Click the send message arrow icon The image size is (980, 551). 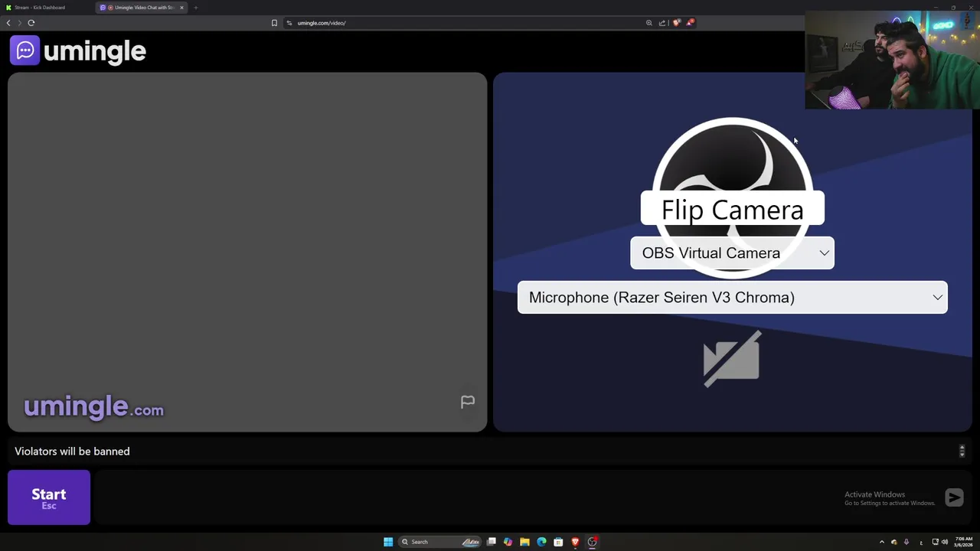[x=954, y=498]
